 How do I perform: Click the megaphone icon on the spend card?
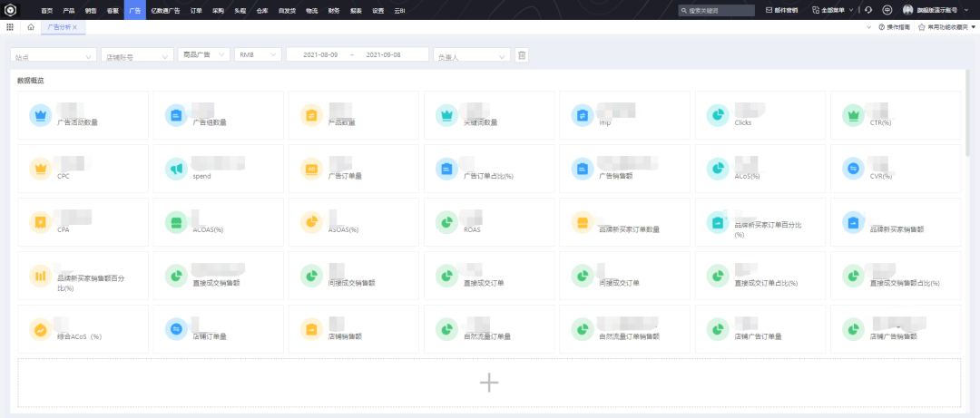coord(175,169)
